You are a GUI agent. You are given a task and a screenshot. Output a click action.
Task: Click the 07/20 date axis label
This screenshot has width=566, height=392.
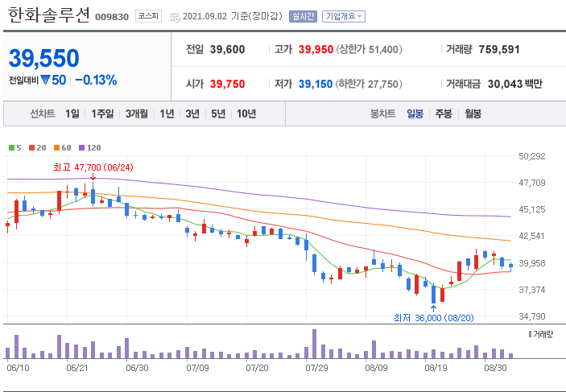pyautogui.click(x=257, y=368)
